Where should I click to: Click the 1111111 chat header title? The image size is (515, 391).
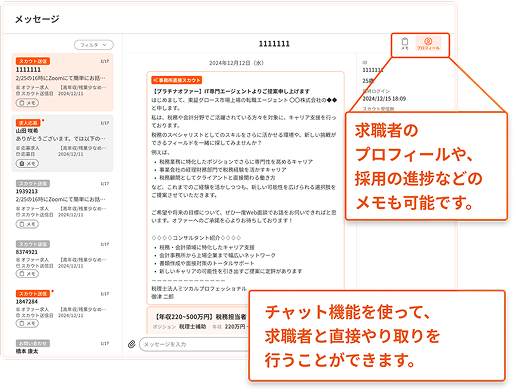(274, 44)
